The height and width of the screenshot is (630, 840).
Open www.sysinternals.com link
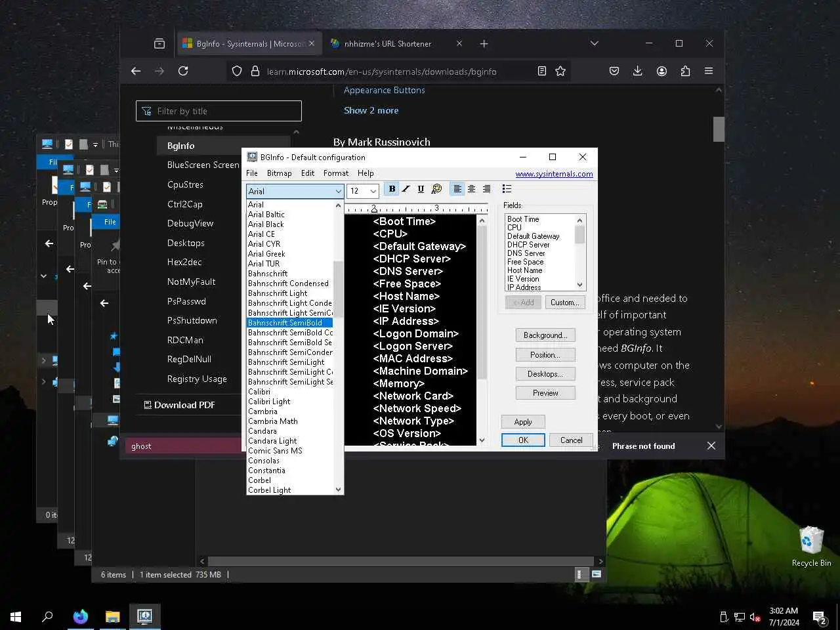(554, 174)
